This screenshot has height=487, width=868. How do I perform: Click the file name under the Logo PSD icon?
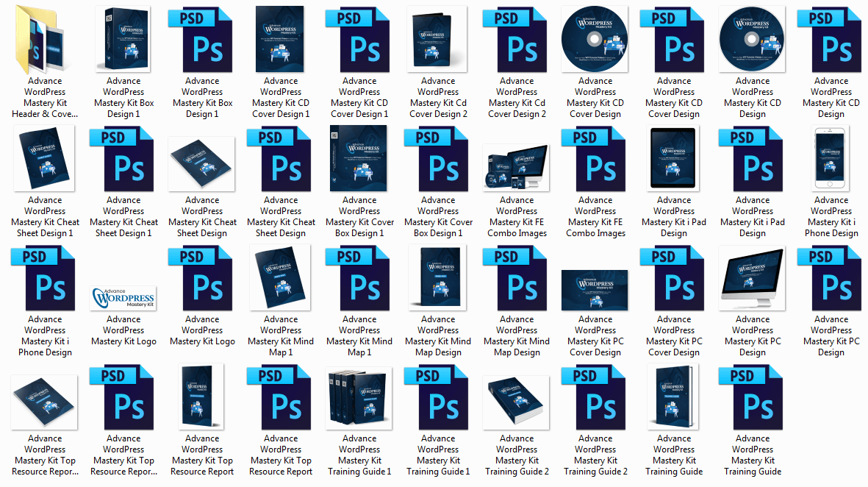[x=202, y=330]
